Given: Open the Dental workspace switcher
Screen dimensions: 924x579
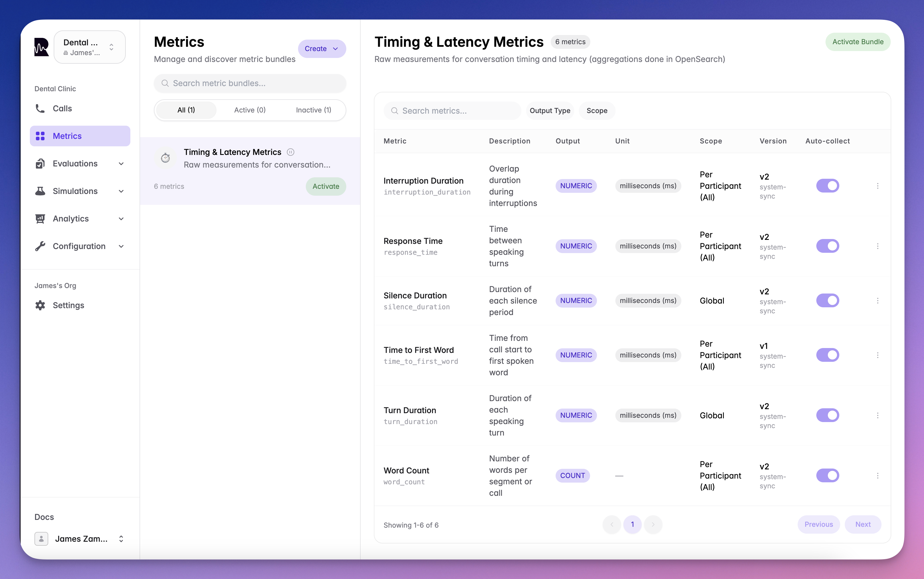Looking at the screenshot, I should (89, 47).
